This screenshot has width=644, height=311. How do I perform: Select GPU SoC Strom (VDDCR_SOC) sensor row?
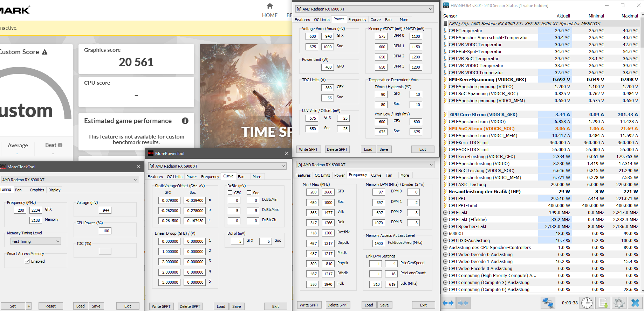pos(541,128)
